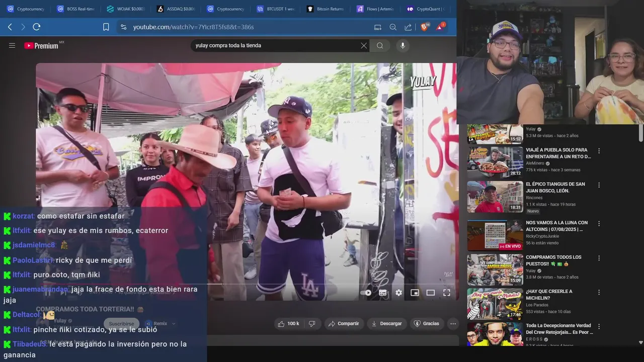Switch to the ASSDAQ tab

[x=176, y=9]
